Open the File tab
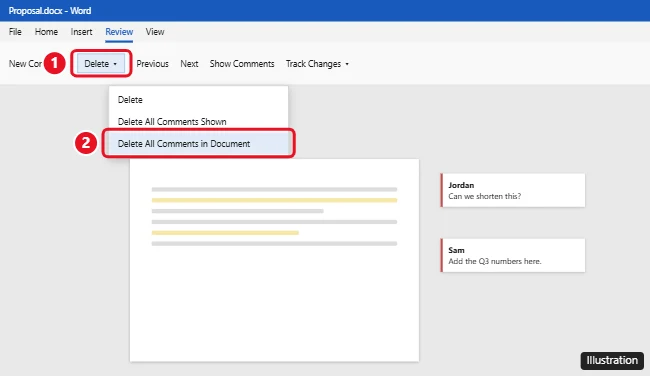650x376 pixels. tap(15, 32)
